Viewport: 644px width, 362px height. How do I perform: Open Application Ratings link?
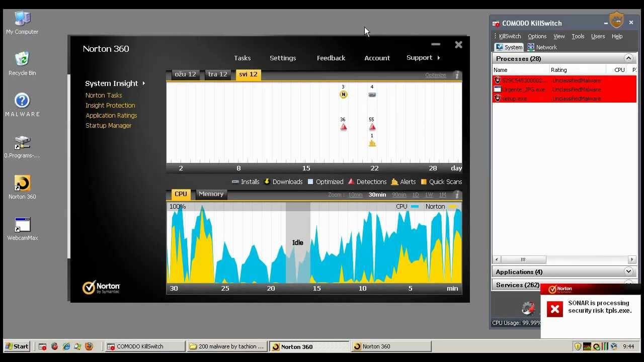(111, 115)
